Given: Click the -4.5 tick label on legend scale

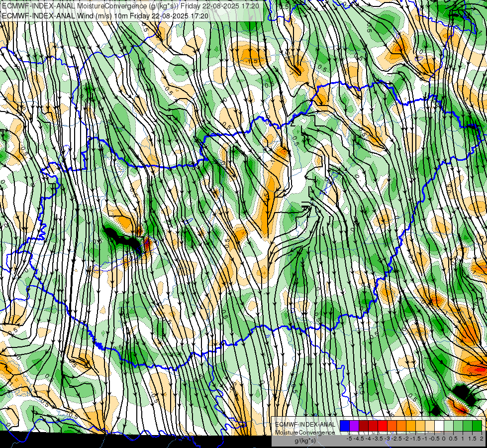Looking at the screenshot, I should (x=359, y=439).
